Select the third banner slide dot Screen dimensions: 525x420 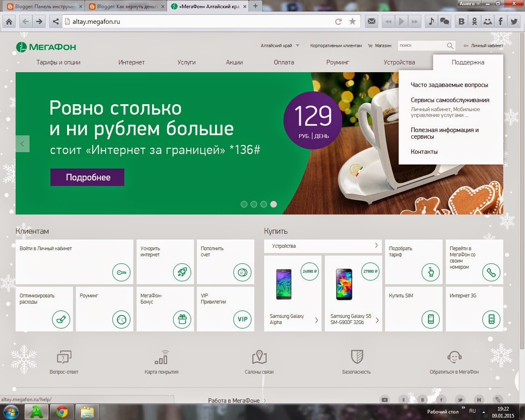[x=264, y=204]
